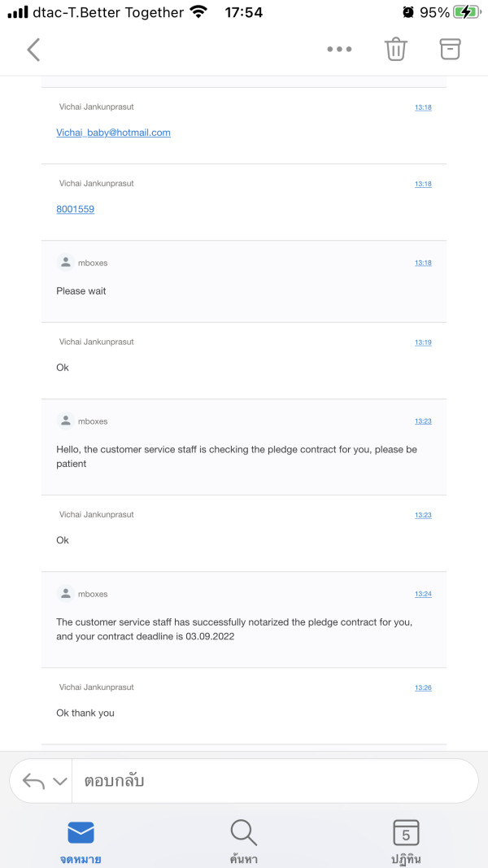Screen dimensions: 488x868
Task: Expand reply options chevron
Action: tap(59, 781)
